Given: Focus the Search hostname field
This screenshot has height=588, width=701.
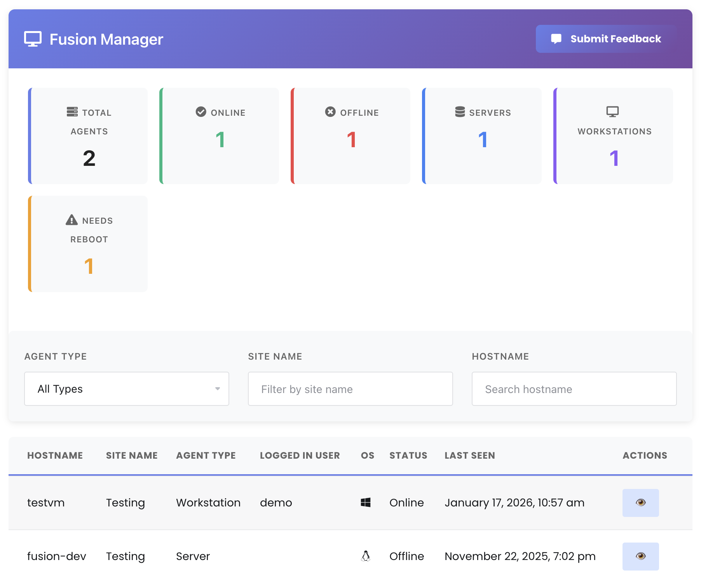Looking at the screenshot, I should click(574, 389).
